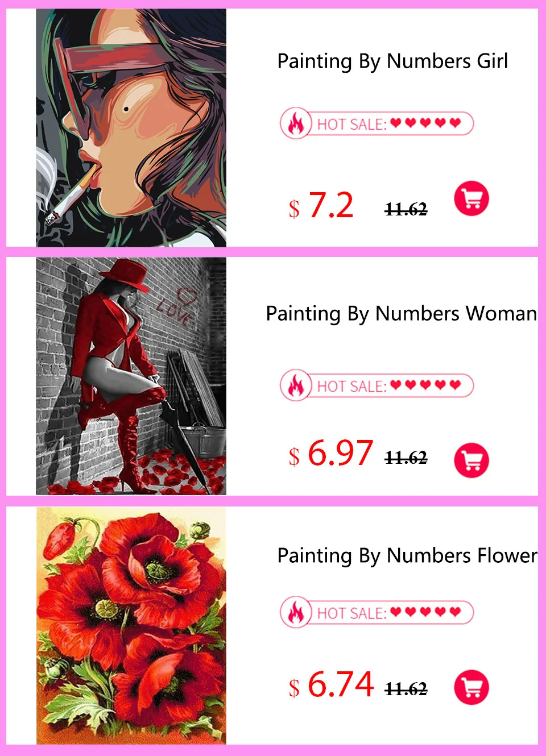Click the $6.74 sale price

(x=331, y=684)
